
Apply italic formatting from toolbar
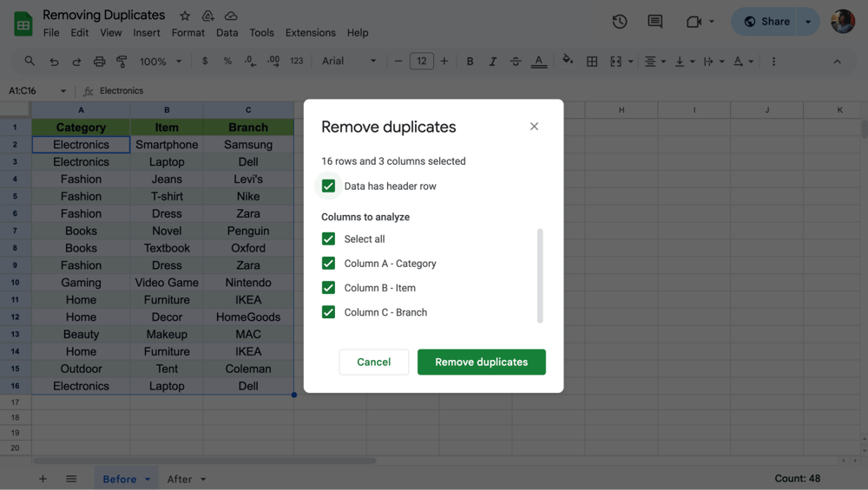492,62
